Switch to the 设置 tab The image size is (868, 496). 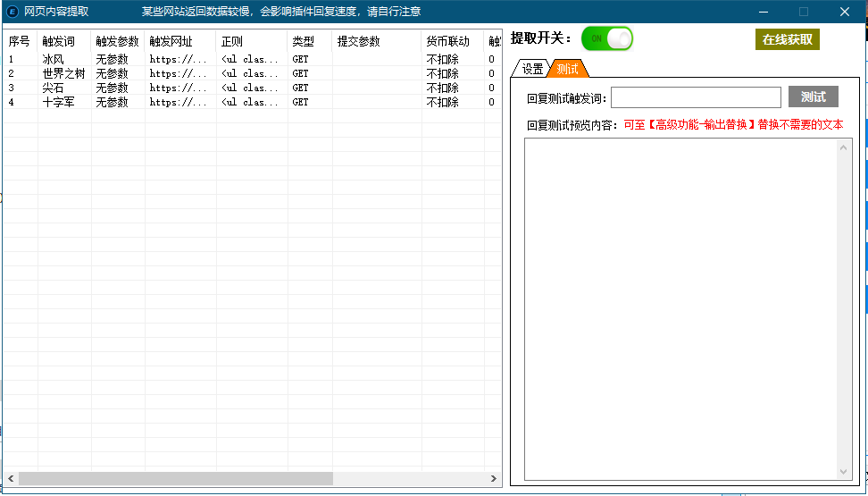[x=532, y=69]
